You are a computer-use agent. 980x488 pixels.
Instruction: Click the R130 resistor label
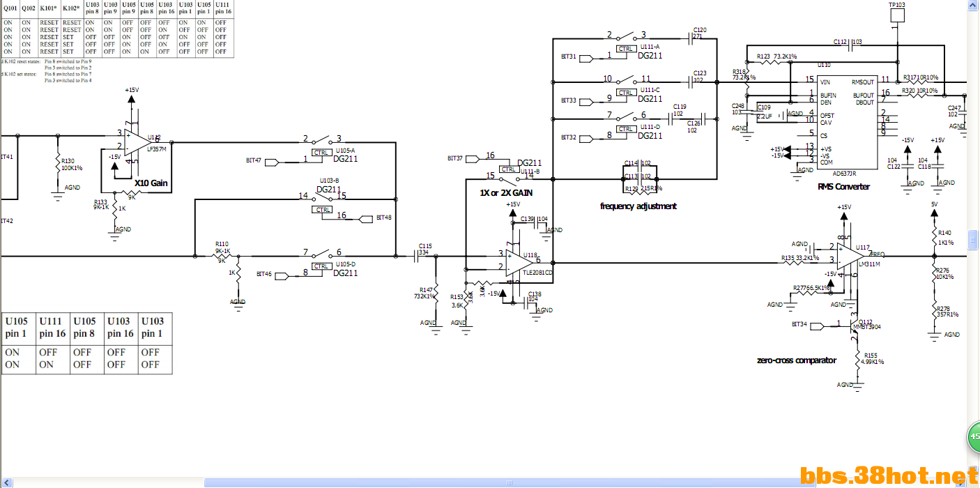pos(68,161)
